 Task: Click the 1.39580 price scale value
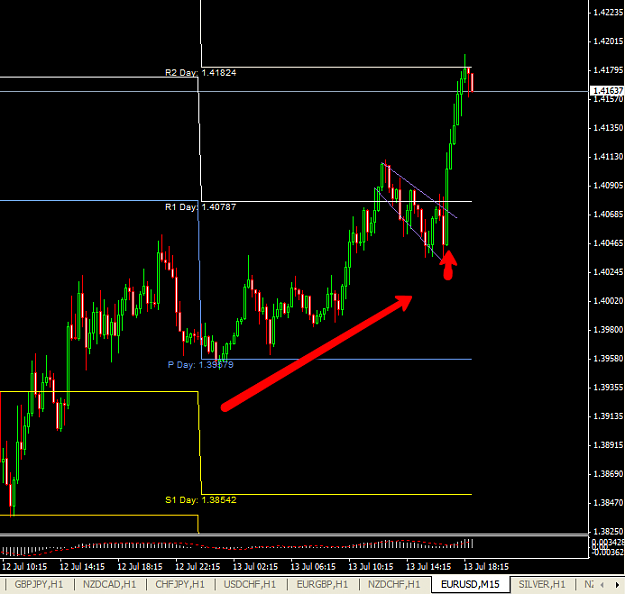click(608, 359)
